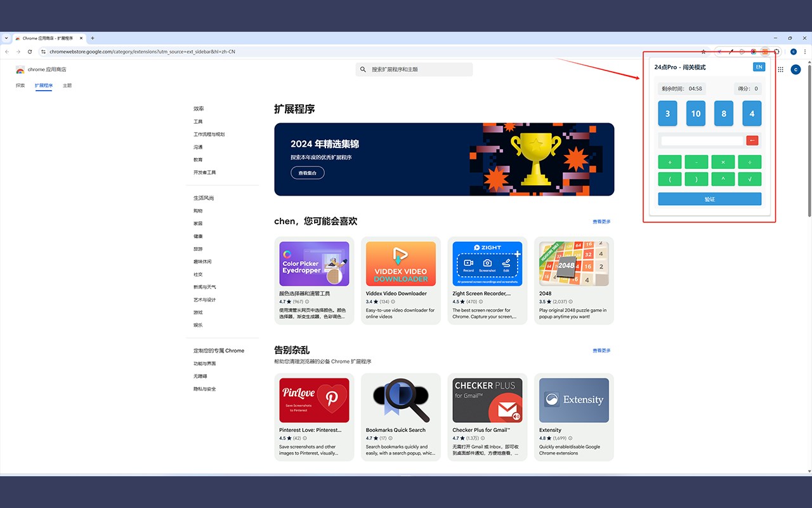Reload the page with the refresh icon

click(30, 51)
